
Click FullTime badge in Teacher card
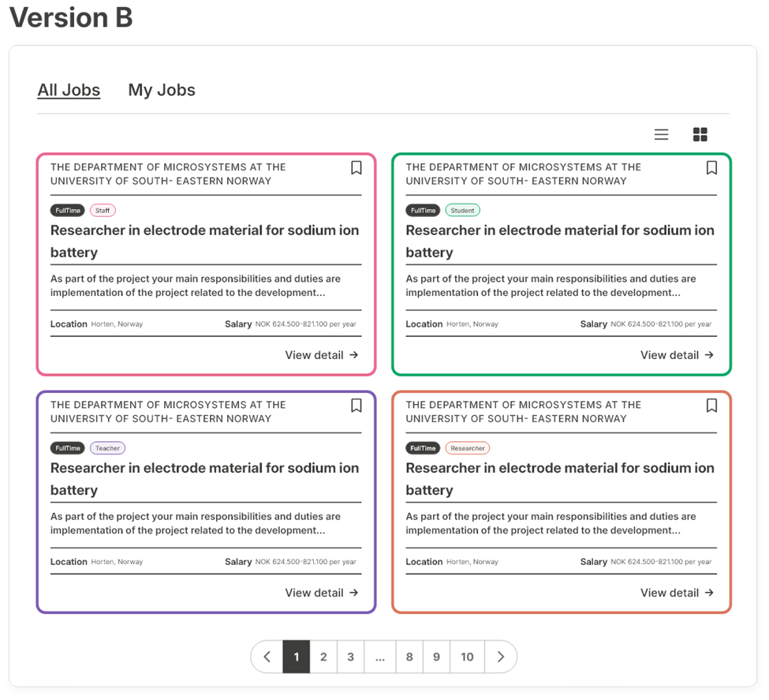click(x=68, y=448)
